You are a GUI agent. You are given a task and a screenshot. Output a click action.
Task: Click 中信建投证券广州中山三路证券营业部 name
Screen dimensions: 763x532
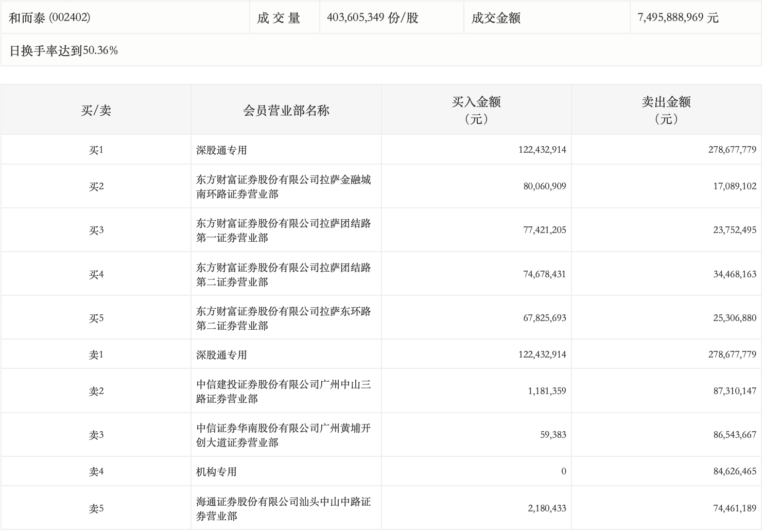point(284,392)
